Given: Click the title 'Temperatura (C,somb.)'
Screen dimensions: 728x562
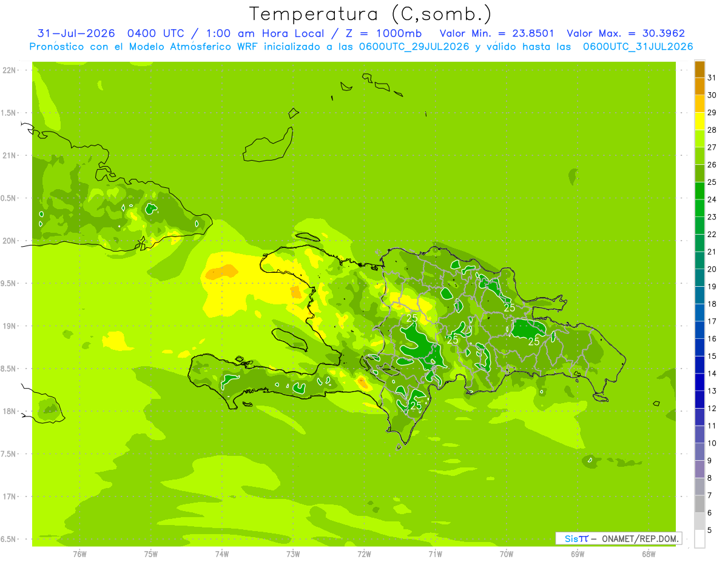Looking at the screenshot, I should point(371,14).
